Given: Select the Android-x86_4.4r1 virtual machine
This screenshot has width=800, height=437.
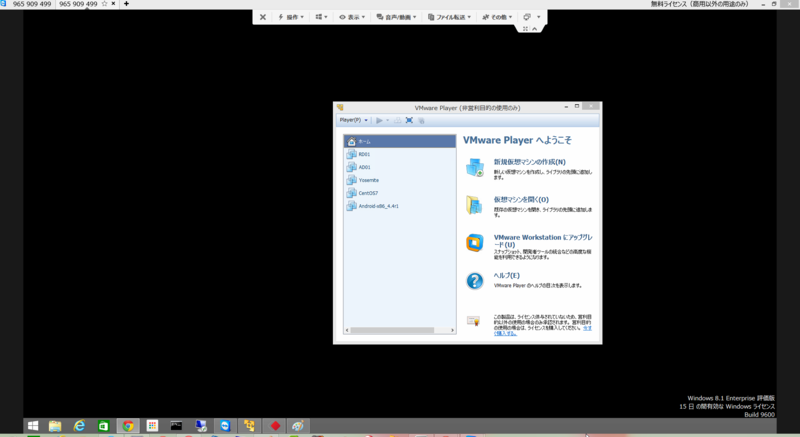Looking at the screenshot, I should pos(399,206).
